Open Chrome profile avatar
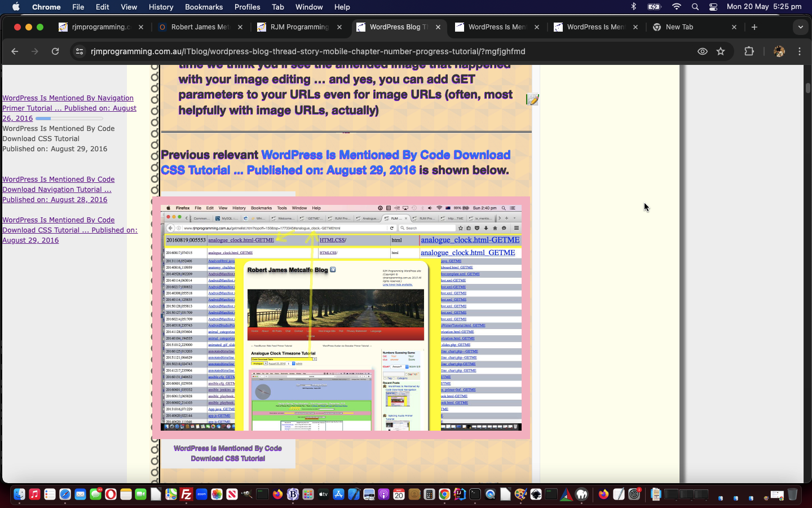This screenshot has width=812, height=508. point(779,51)
